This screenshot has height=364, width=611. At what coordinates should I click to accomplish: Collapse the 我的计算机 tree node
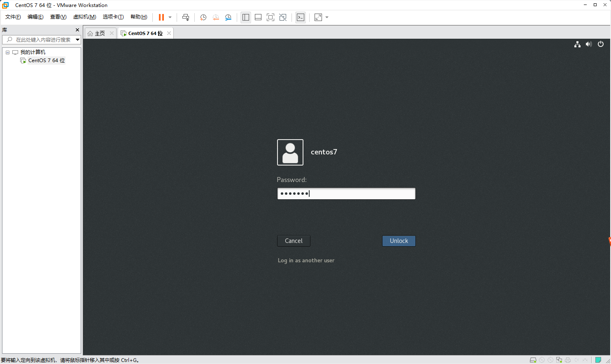pyautogui.click(x=7, y=52)
